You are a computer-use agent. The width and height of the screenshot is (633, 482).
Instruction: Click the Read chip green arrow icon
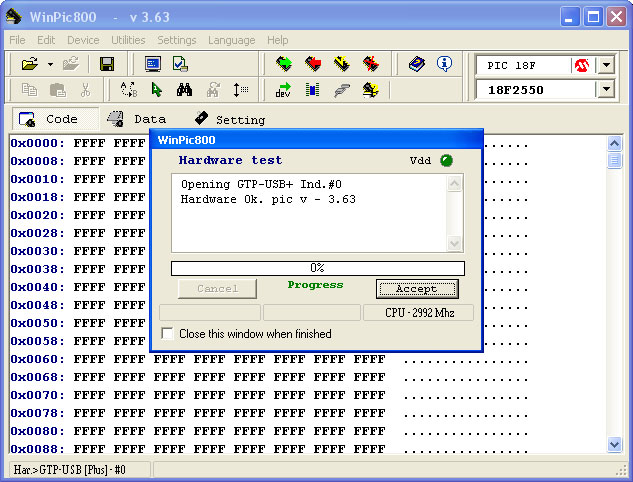click(x=284, y=64)
